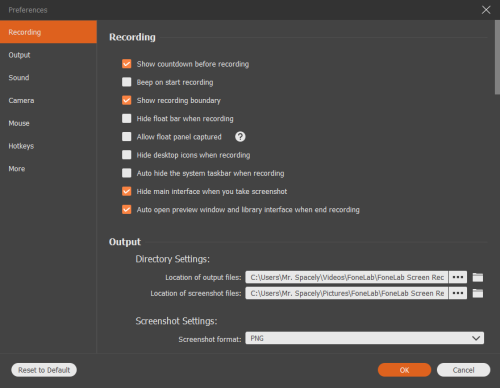
Task: Open help tooltip for float panel captured
Action: click(x=240, y=137)
